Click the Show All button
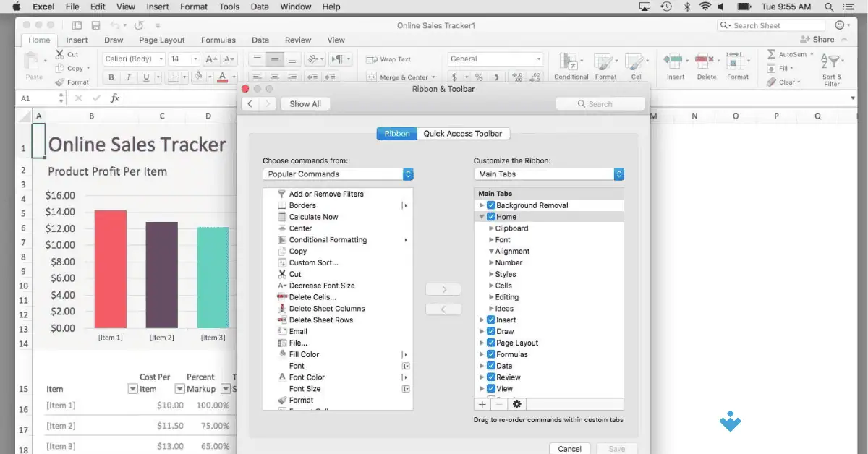This screenshot has height=454, width=868. coord(305,103)
